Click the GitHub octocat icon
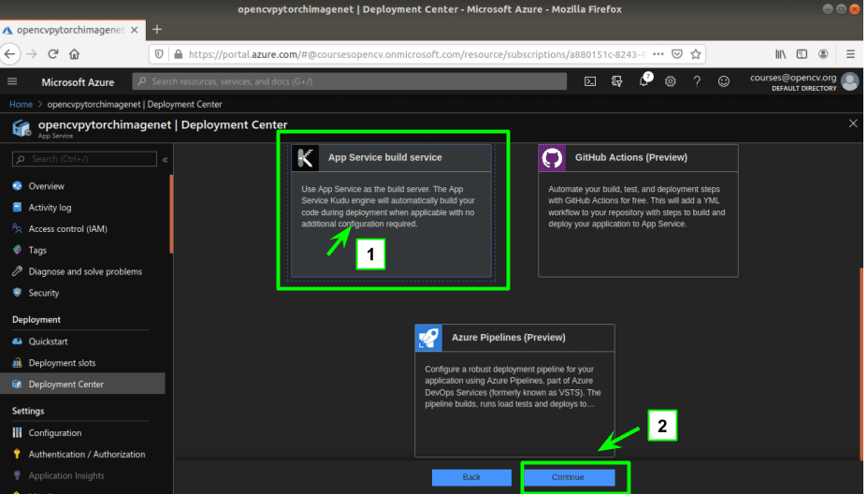Screen dimensions: 868x494 [x=552, y=158]
